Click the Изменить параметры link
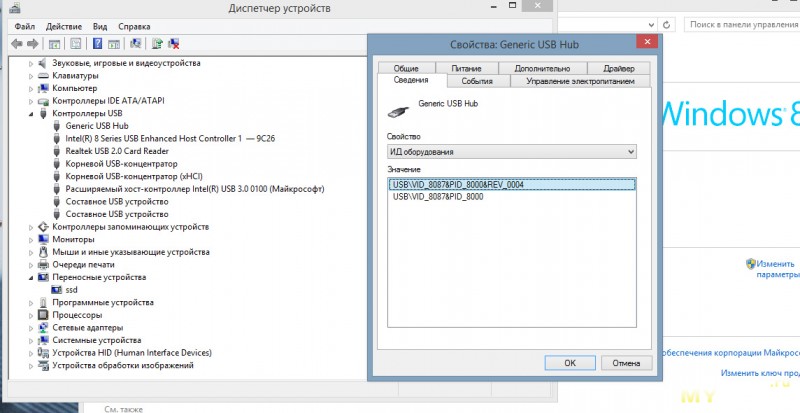This screenshot has height=413, width=800. (x=778, y=269)
